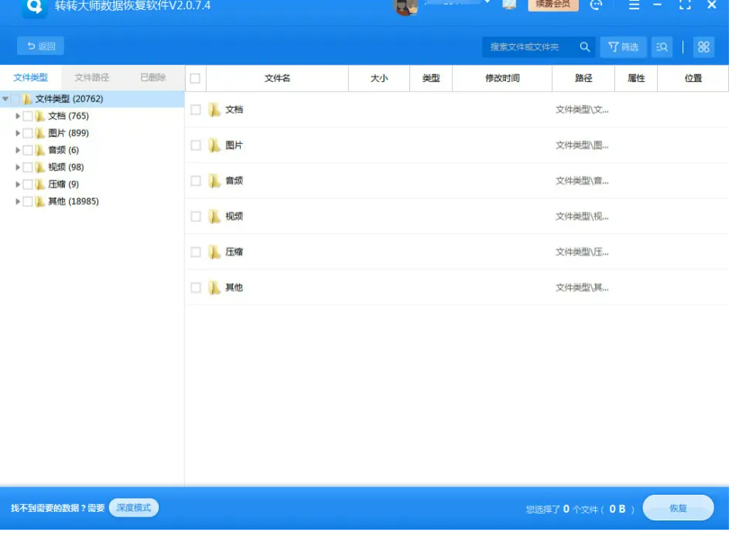This screenshot has width=756, height=539.
Task: Click 视频 (98) folder icon in tree
Action: [40, 167]
